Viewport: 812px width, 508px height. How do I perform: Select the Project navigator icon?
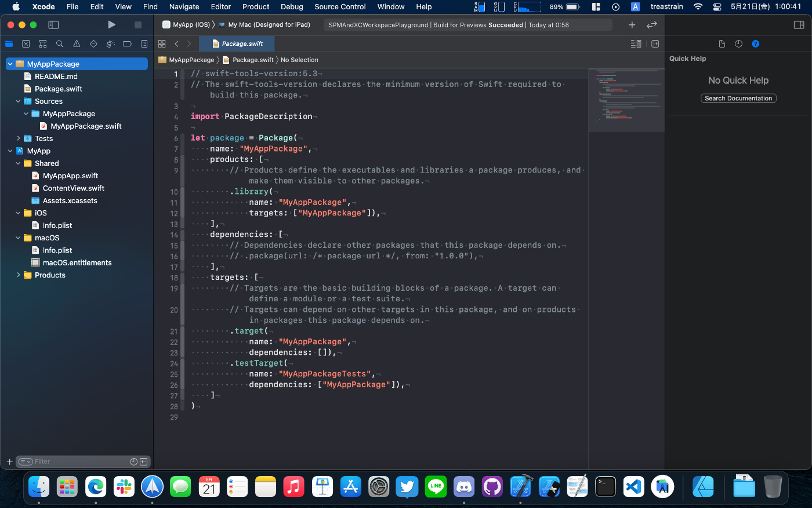coord(9,44)
